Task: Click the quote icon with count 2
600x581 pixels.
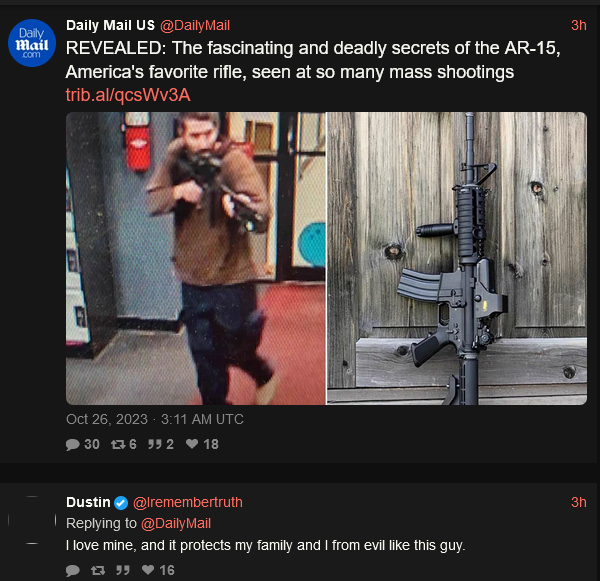Action: coord(155,444)
